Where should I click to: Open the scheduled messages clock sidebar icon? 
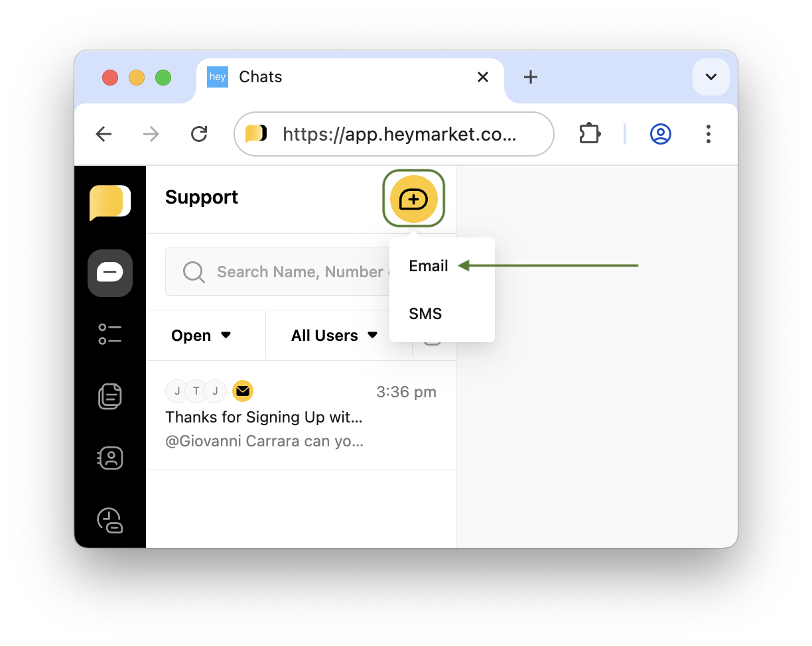click(x=110, y=520)
